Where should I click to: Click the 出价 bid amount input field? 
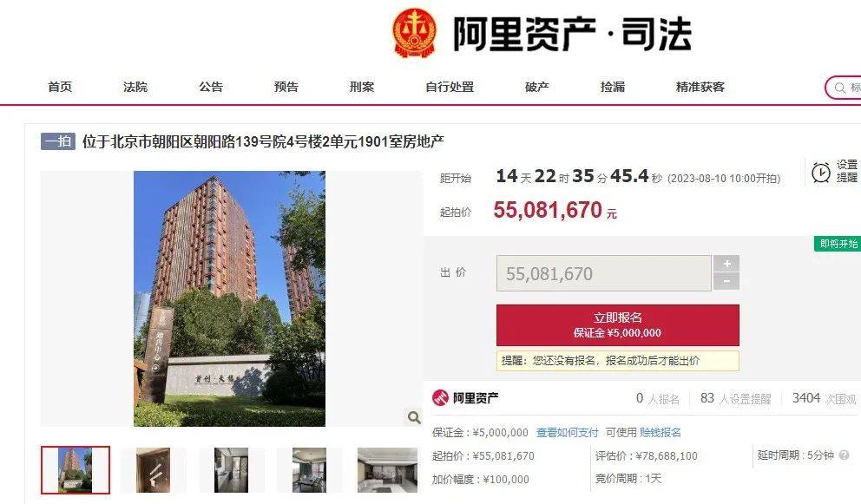603,273
